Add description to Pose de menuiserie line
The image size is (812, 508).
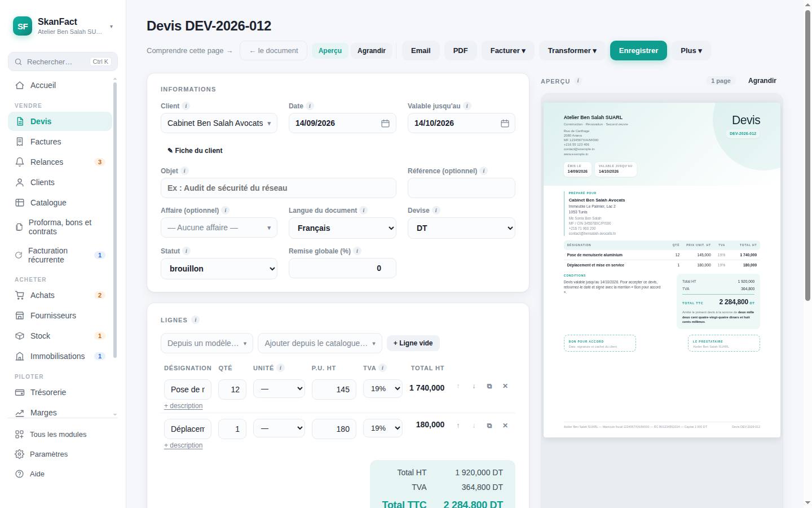183,406
